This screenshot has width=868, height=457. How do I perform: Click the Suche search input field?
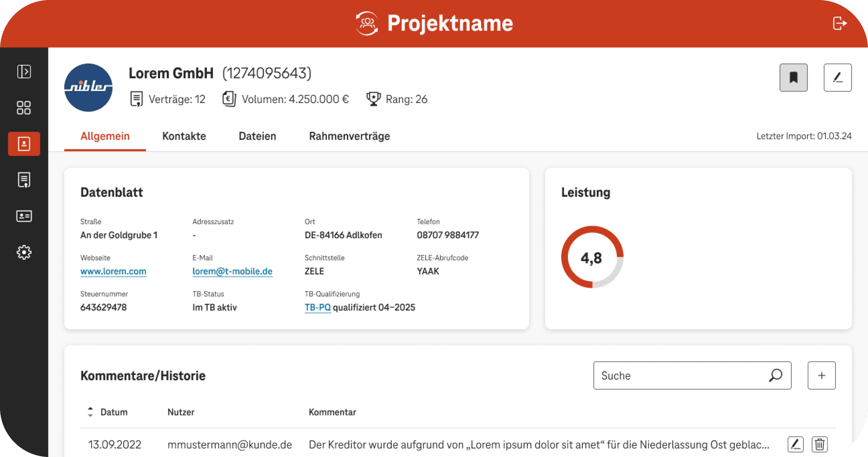pos(682,376)
